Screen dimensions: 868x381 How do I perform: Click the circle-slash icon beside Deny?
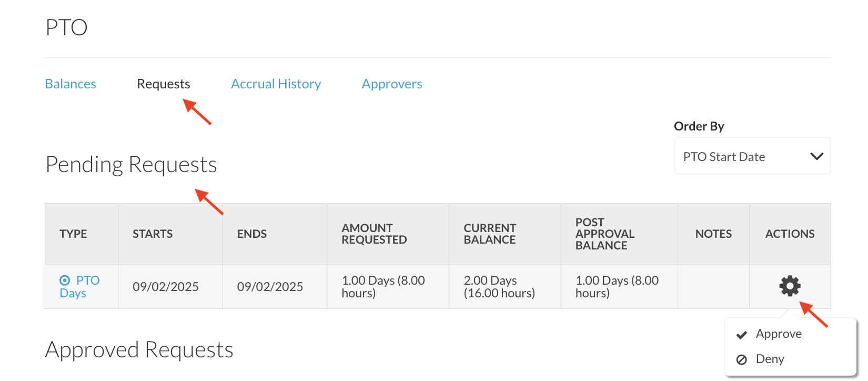pyautogui.click(x=742, y=360)
